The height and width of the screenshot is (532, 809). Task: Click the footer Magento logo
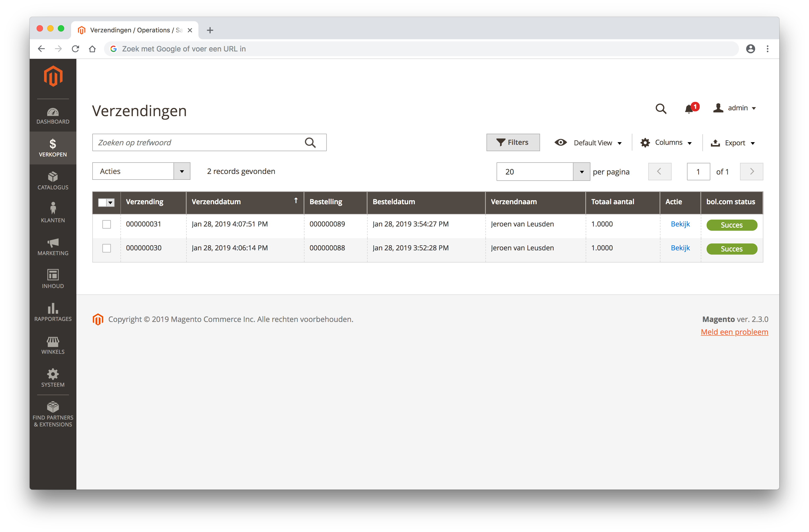click(98, 319)
